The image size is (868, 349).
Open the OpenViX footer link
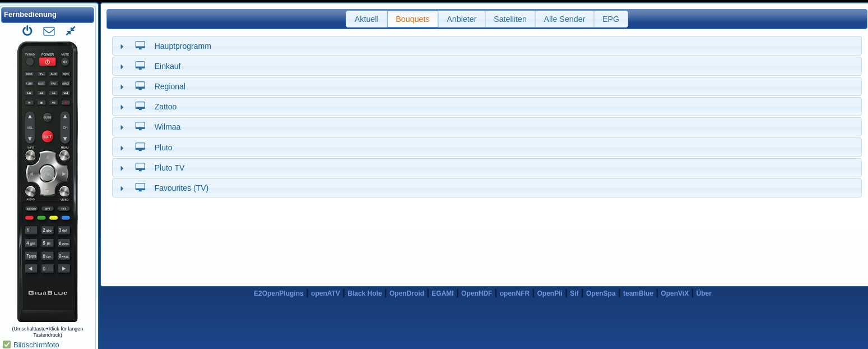(675, 293)
